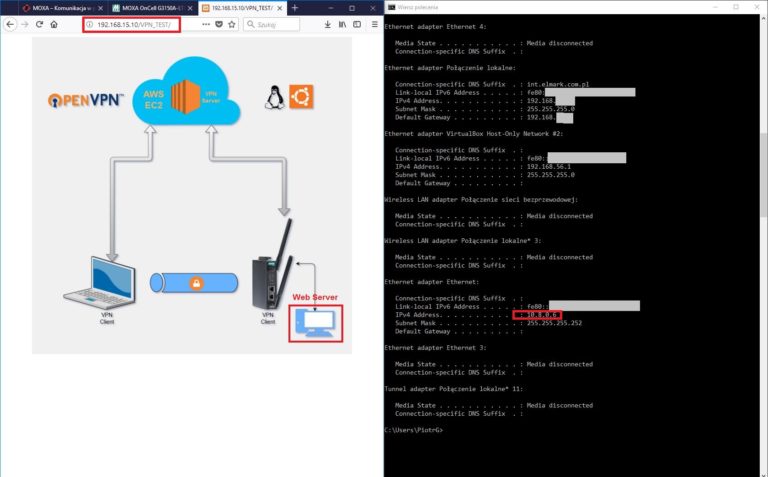Open the Firefox downloads panel
Viewport: 768px width, 477px height.
click(328, 24)
